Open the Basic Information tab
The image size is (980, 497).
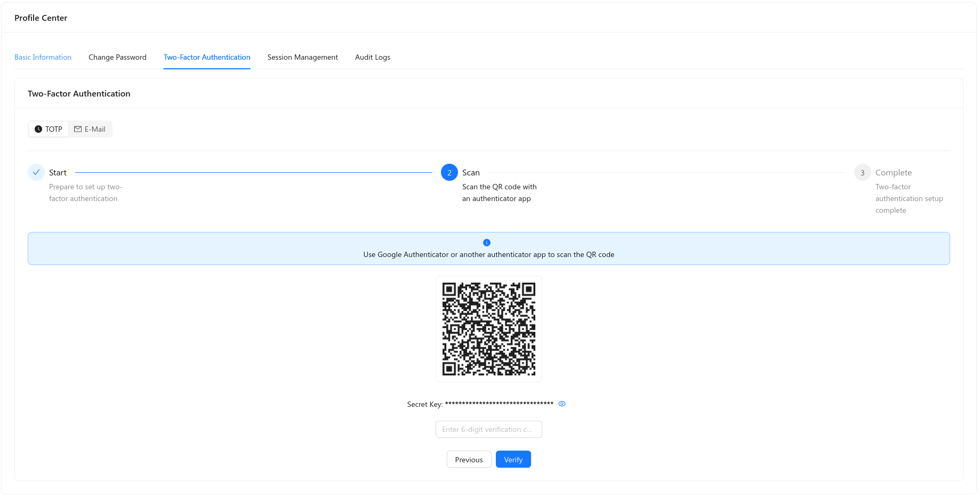(x=43, y=57)
